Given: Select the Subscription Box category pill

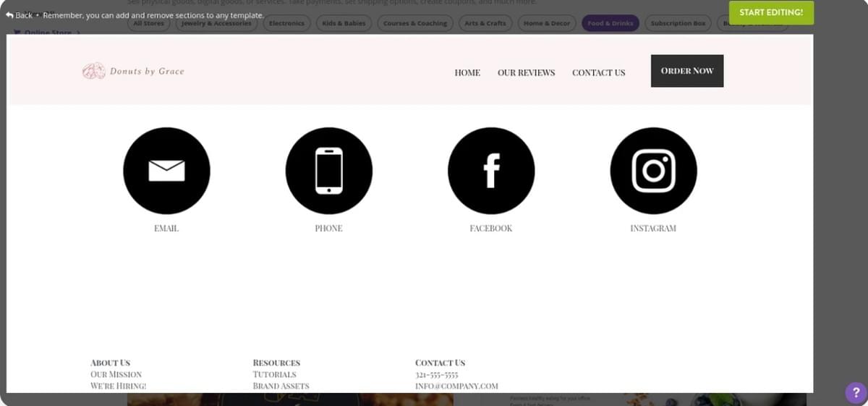Looking at the screenshot, I should tap(678, 23).
